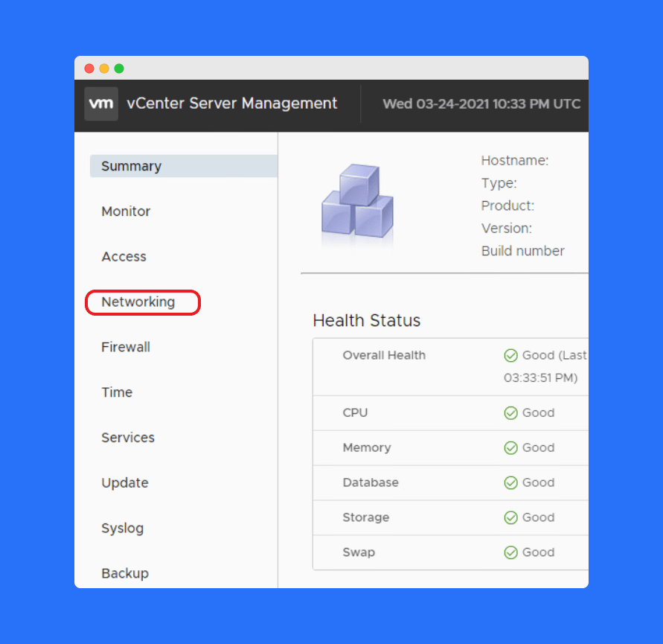Click the Health Status heading
The image size is (663, 644).
pyautogui.click(x=367, y=321)
